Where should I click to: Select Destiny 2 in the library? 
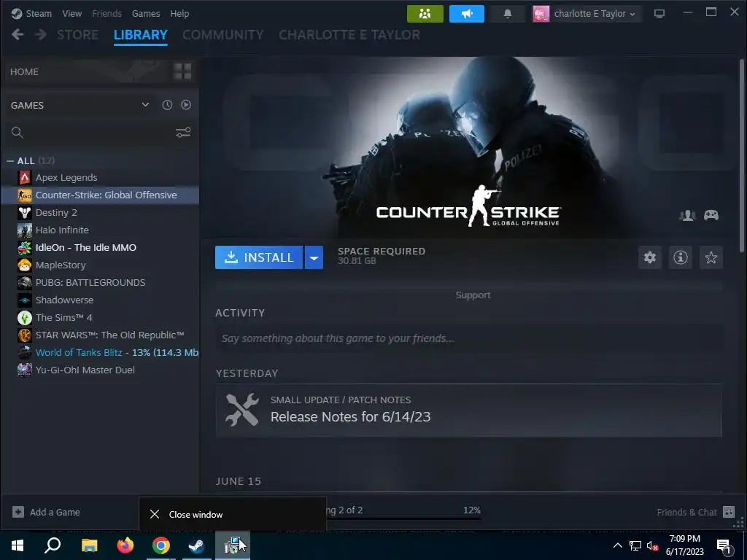100,212
